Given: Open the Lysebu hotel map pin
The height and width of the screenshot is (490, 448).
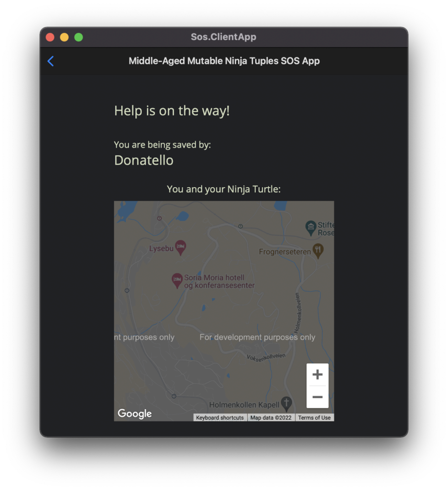Looking at the screenshot, I should 180,247.
